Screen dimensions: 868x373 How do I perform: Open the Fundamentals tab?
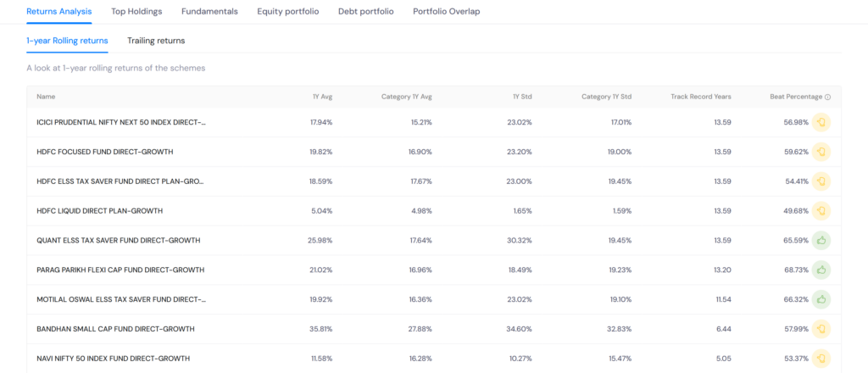(210, 11)
